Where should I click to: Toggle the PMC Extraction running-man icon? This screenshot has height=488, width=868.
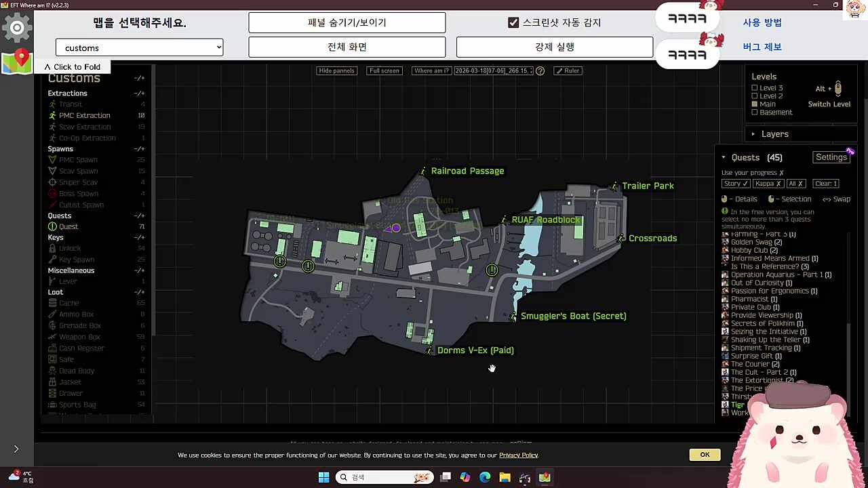pos(52,115)
